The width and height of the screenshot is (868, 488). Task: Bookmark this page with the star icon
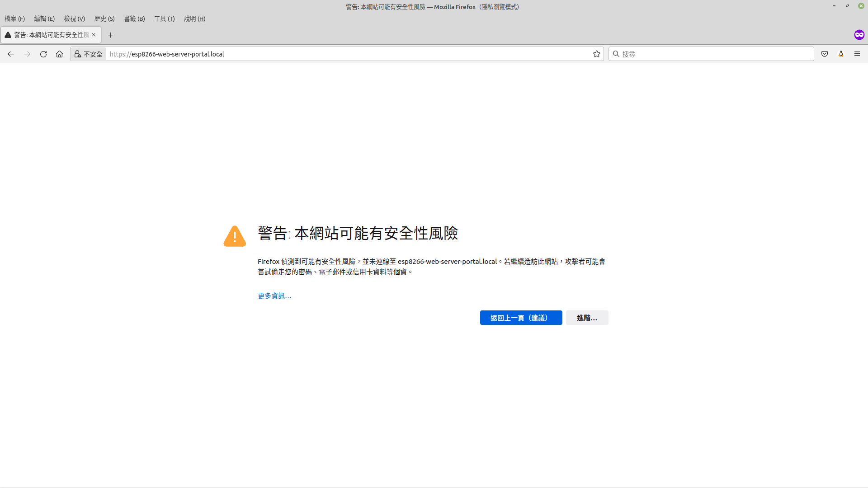[x=597, y=54]
